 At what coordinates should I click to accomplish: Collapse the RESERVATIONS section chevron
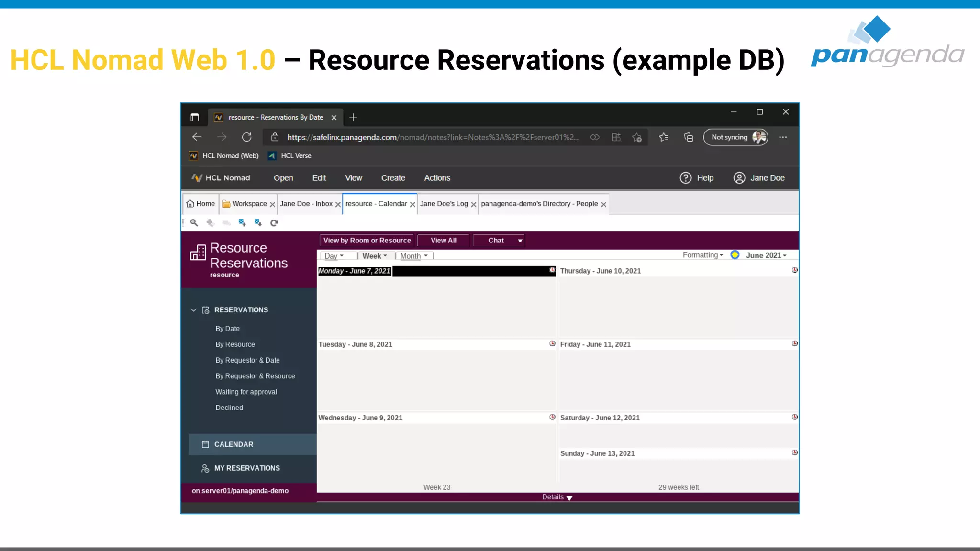(193, 310)
